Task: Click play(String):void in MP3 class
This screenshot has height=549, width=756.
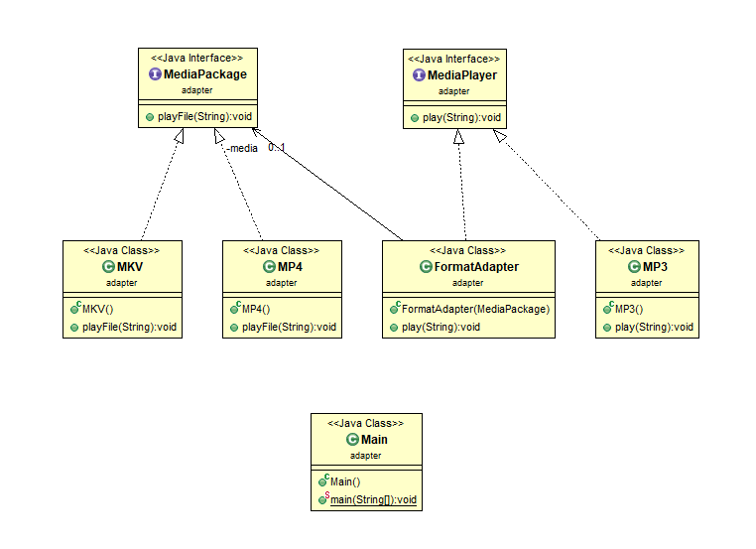Action: [654, 327]
